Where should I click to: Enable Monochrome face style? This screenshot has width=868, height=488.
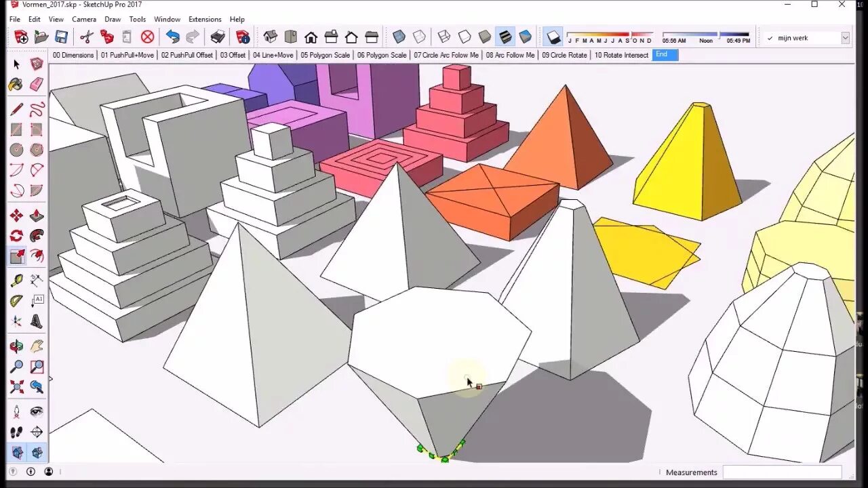coord(526,37)
